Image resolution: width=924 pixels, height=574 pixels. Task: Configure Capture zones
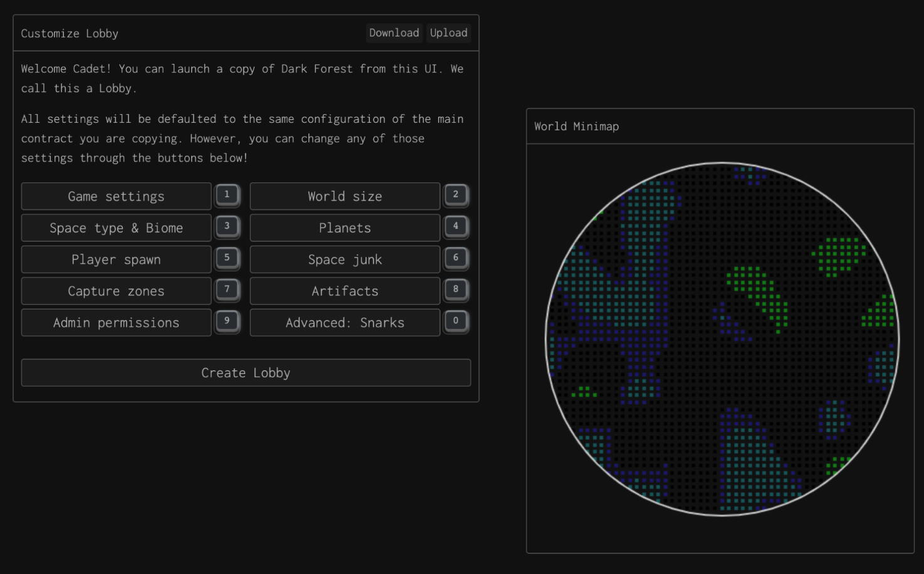pos(116,291)
